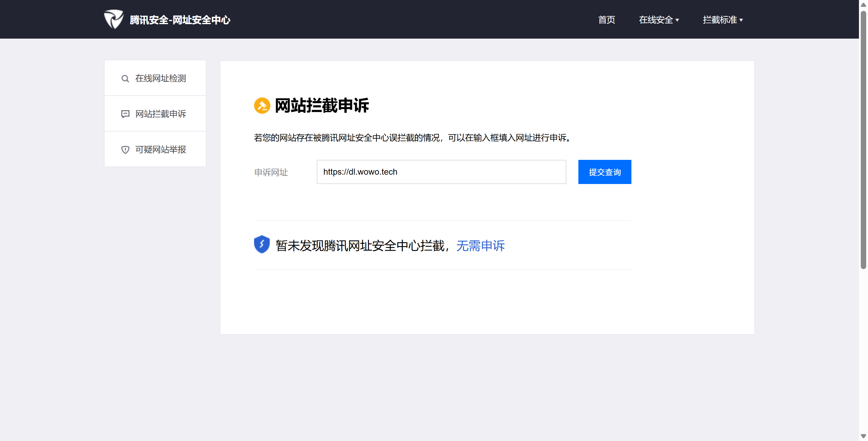Open 网站拦截申诉 sidebar item

160,114
